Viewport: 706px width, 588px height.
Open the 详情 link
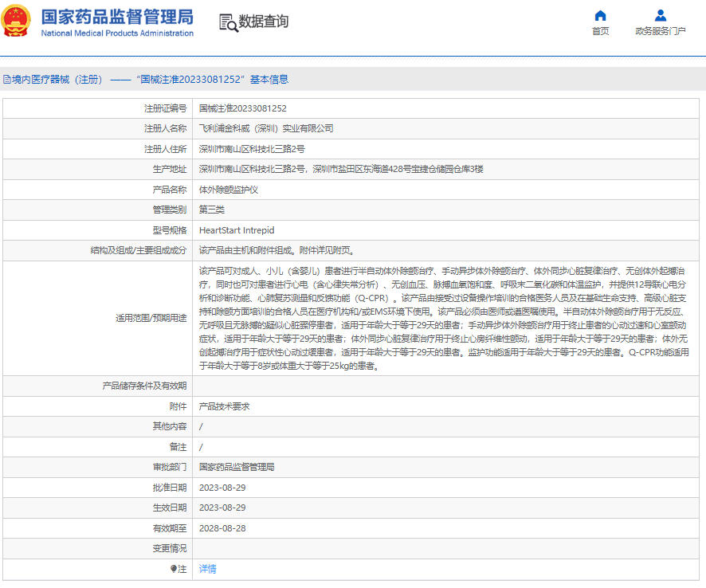207,569
